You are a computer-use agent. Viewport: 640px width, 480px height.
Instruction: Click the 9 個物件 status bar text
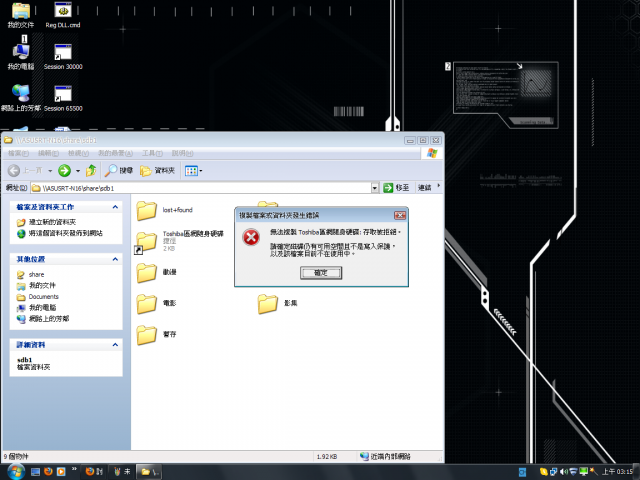[16, 457]
